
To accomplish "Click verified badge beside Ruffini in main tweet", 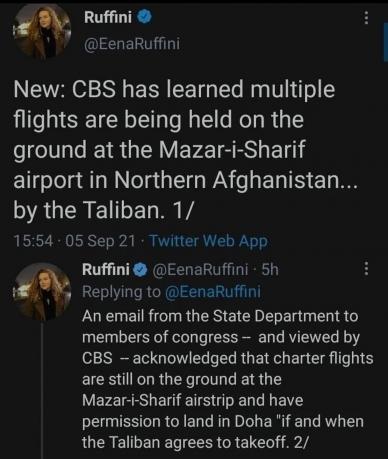I will (x=145, y=16).
